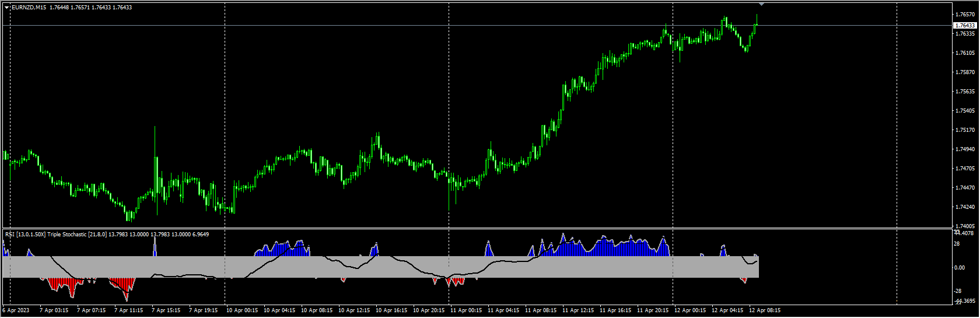
Task: Click the 6 Apr 2023 date label
Action: click(16, 310)
